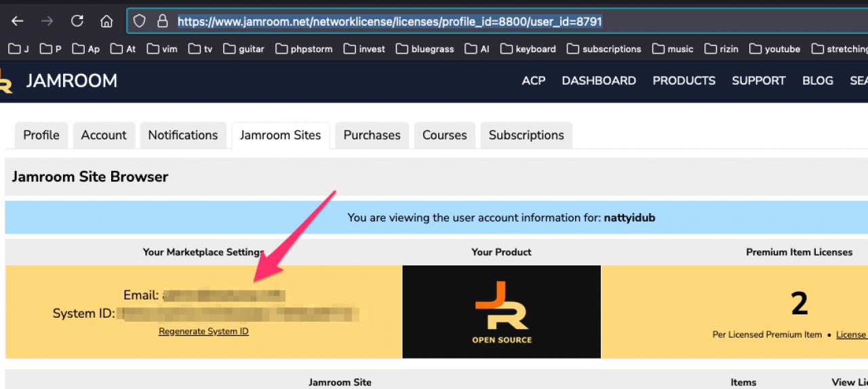
Task: Switch to the Subscriptions tab
Action: [526, 135]
